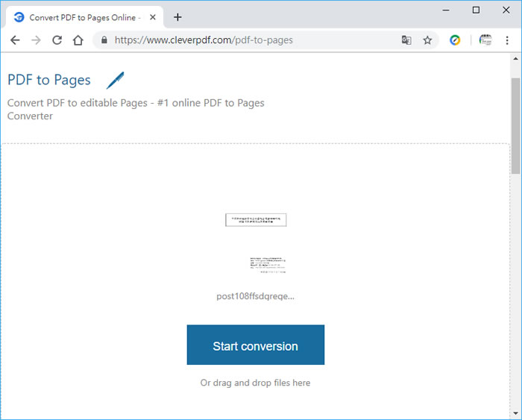Close the Chrome window

click(506, 10)
